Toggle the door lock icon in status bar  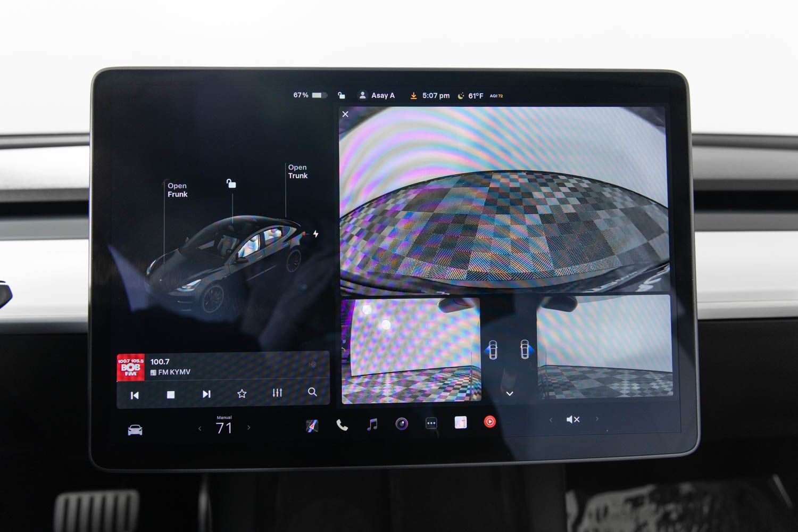pyautogui.click(x=342, y=96)
